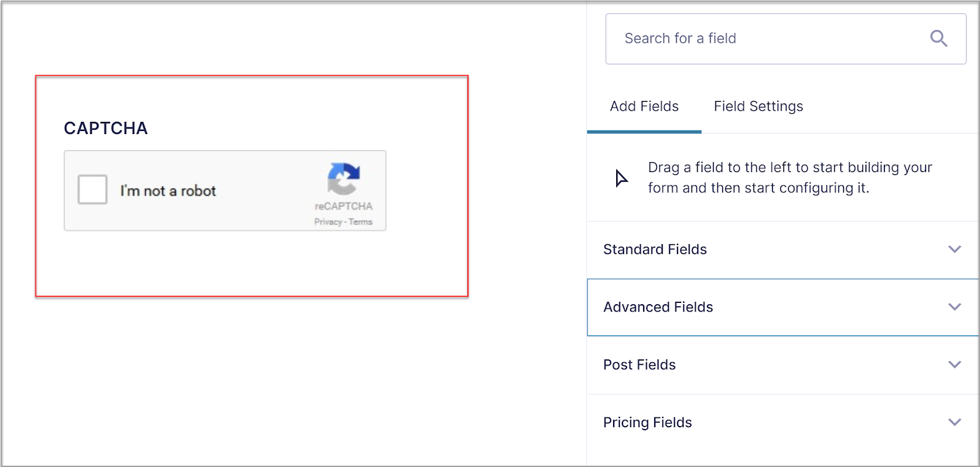Viewport: 980px width, 467px height.
Task: Expand Post Fields with its chevron
Action: point(954,364)
